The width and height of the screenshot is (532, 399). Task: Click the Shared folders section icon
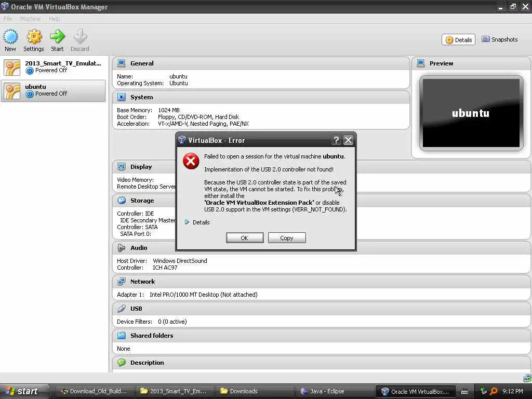pyautogui.click(x=121, y=336)
